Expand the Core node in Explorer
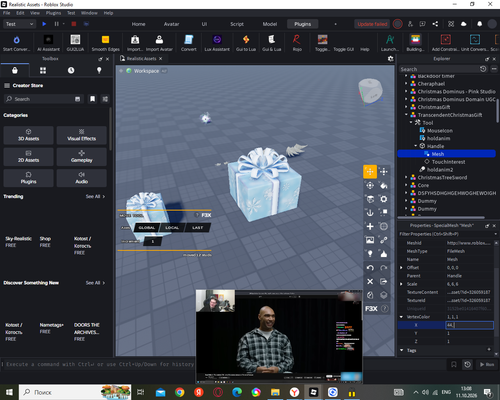This screenshot has height=400, width=500. coord(406,185)
